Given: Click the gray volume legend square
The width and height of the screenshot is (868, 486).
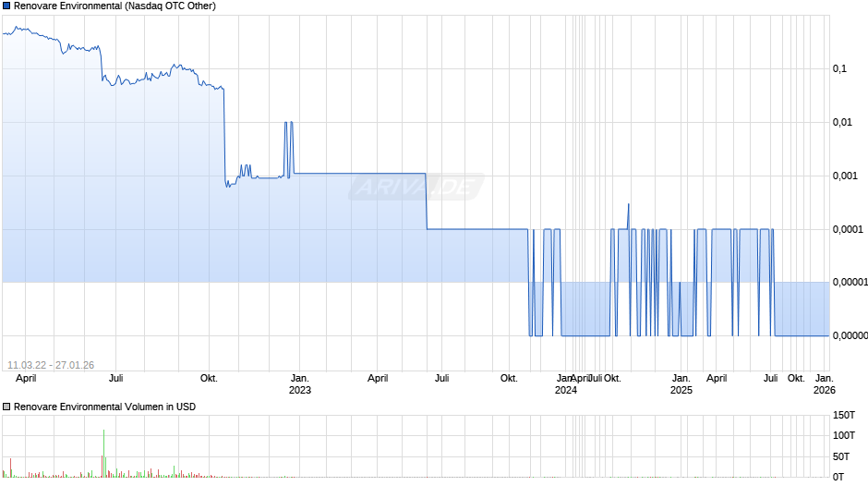Looking at the screenshot, I should (6, 407).
